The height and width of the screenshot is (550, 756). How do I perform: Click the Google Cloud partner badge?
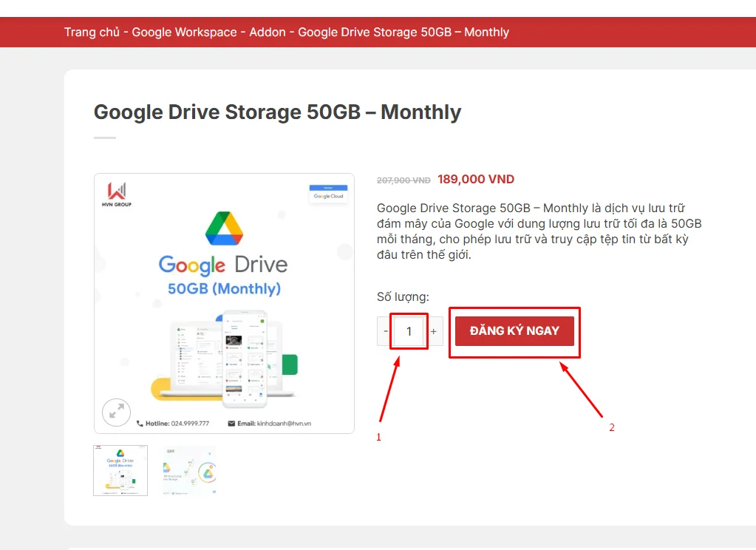(328, 194)
